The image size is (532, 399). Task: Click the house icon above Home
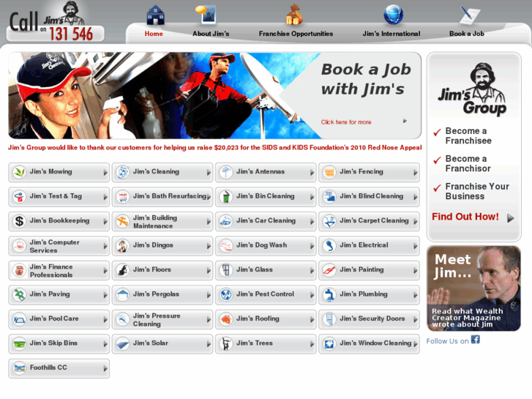pos(155,15)
